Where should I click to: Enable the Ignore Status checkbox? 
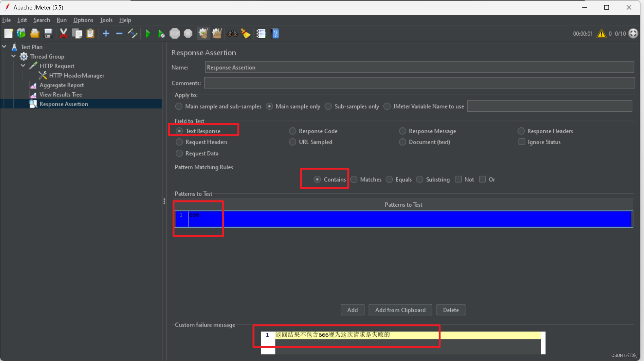[522, 142]
